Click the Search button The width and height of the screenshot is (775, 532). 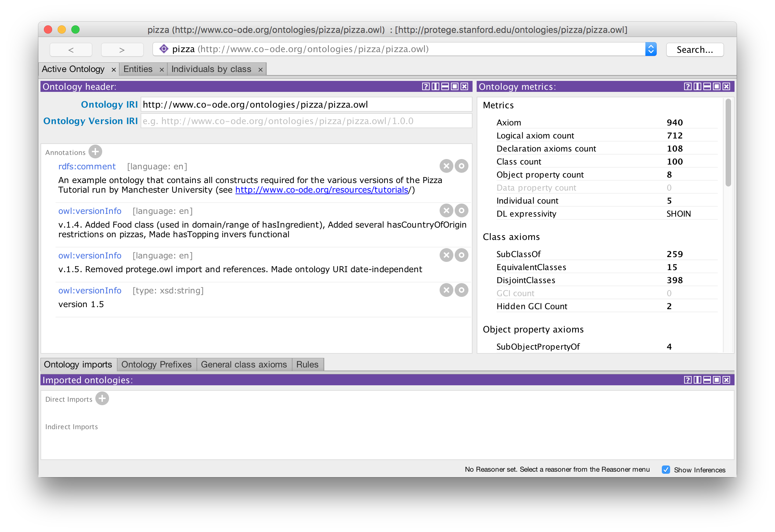(695, 50)
